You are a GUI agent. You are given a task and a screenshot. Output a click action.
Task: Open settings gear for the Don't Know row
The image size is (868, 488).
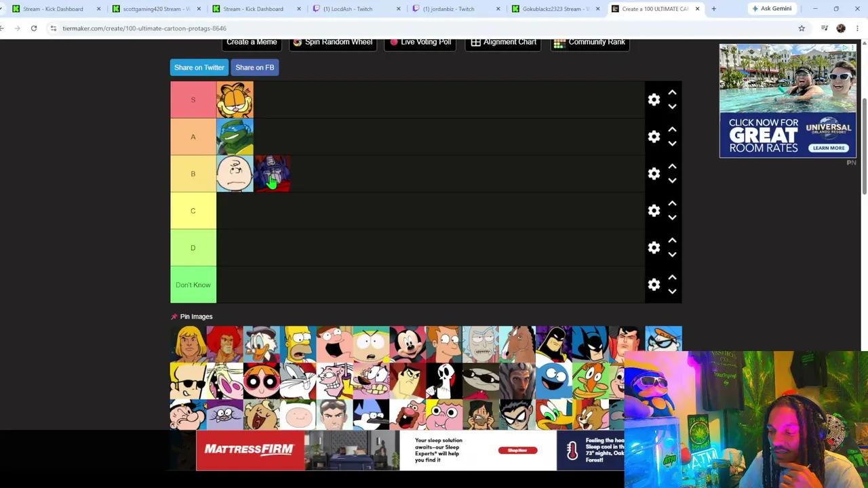pos(654,285)
